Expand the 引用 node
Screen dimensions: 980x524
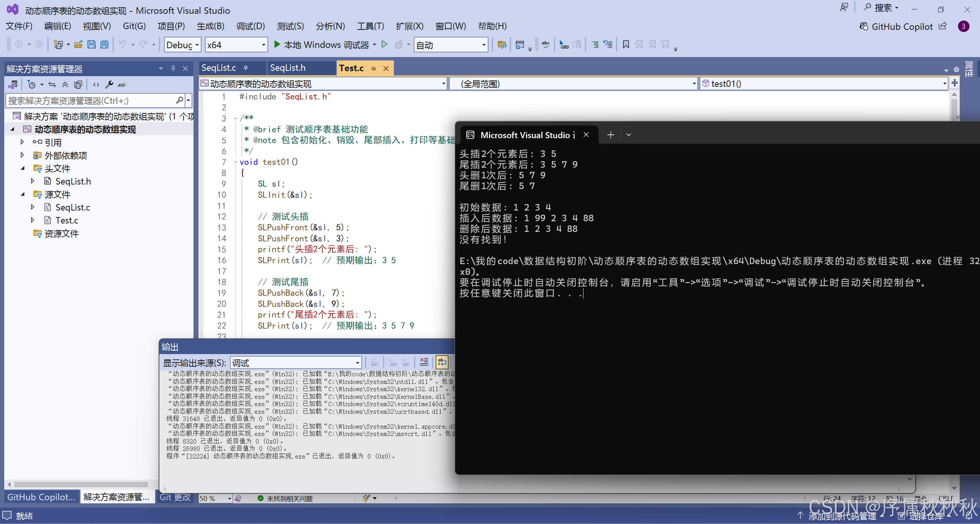tap(22, 142)
